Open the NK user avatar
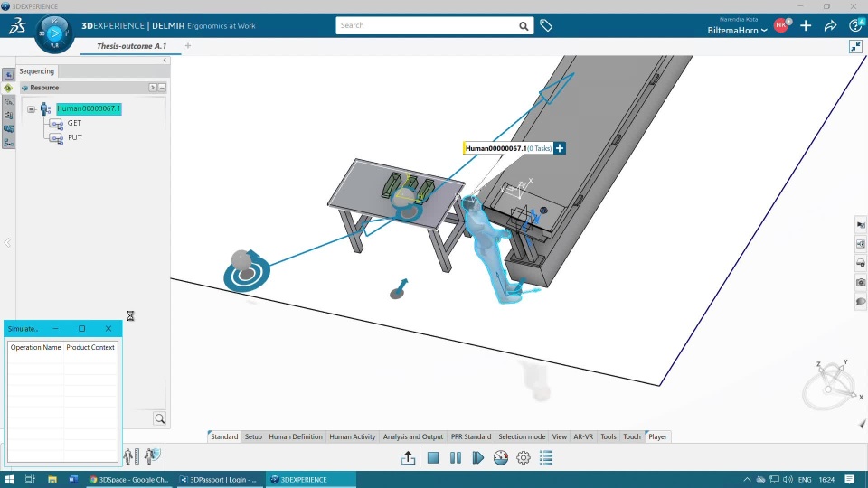868x488 pixels. pos(781,25)
